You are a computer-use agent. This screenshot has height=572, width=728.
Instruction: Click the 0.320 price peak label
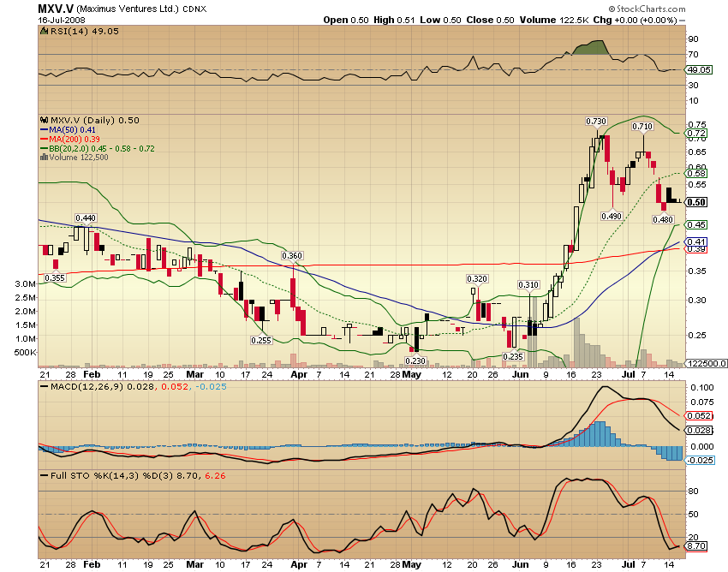click(x=477, y=278)
